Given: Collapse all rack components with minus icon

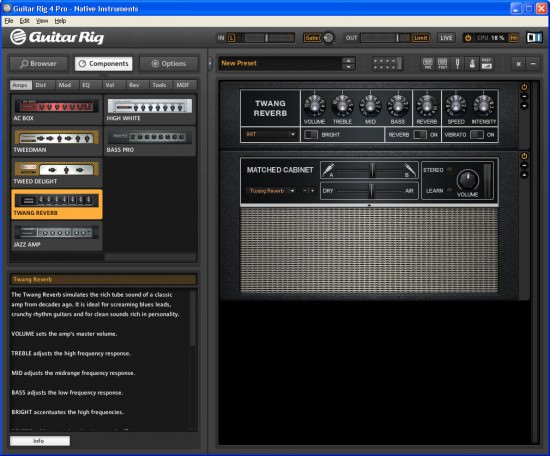Looking at the screenshot, I should (533, 64).
